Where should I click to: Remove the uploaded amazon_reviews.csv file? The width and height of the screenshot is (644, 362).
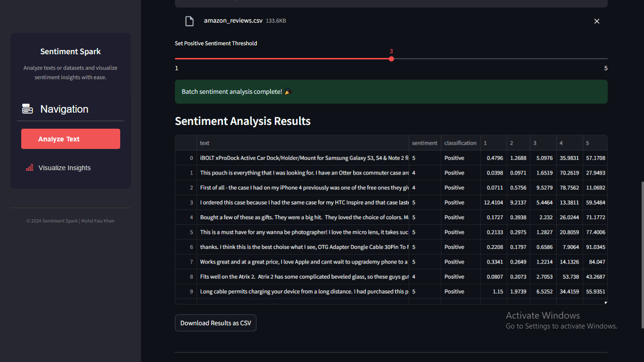pyautogui.click(x=596, y=21)
